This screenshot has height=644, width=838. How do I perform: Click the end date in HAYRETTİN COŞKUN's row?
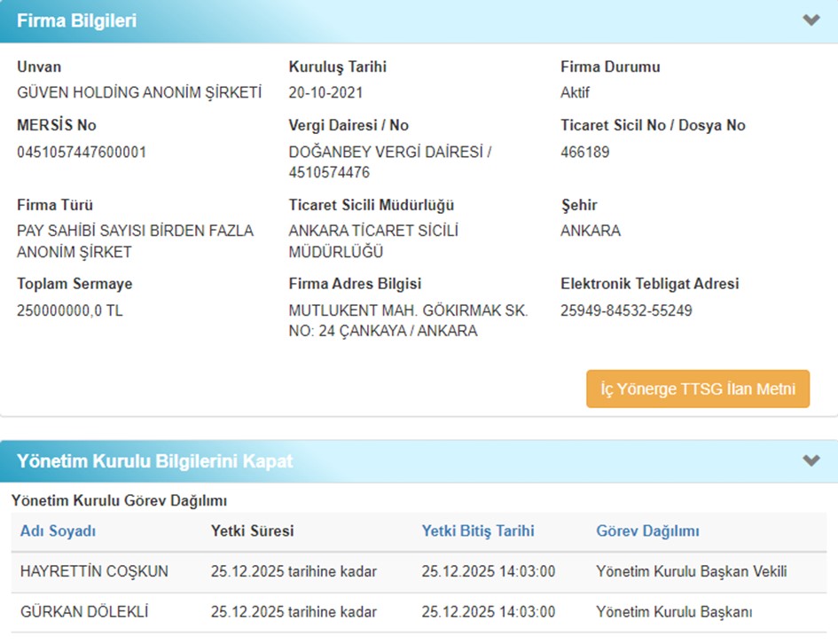point(488,571)
